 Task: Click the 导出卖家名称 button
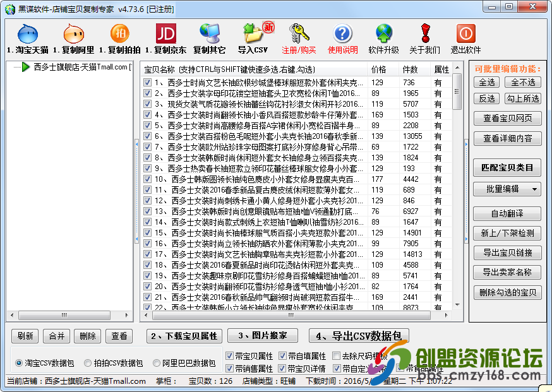pos(507,272)
